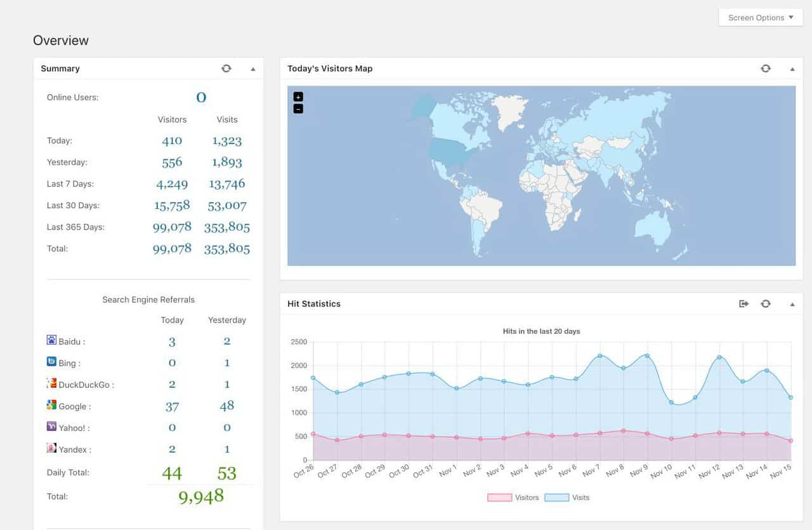Click Baidu referrals today value 3

(172, 342)
